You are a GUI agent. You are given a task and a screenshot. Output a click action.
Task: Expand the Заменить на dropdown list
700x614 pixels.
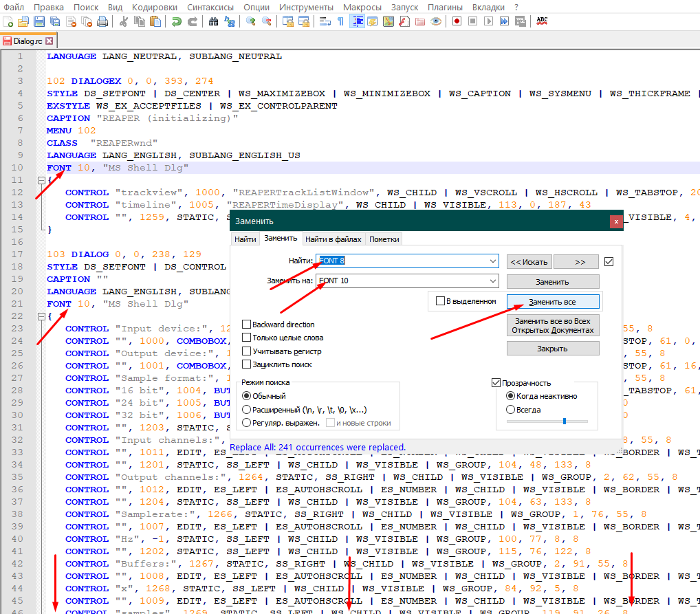[492, 281]
